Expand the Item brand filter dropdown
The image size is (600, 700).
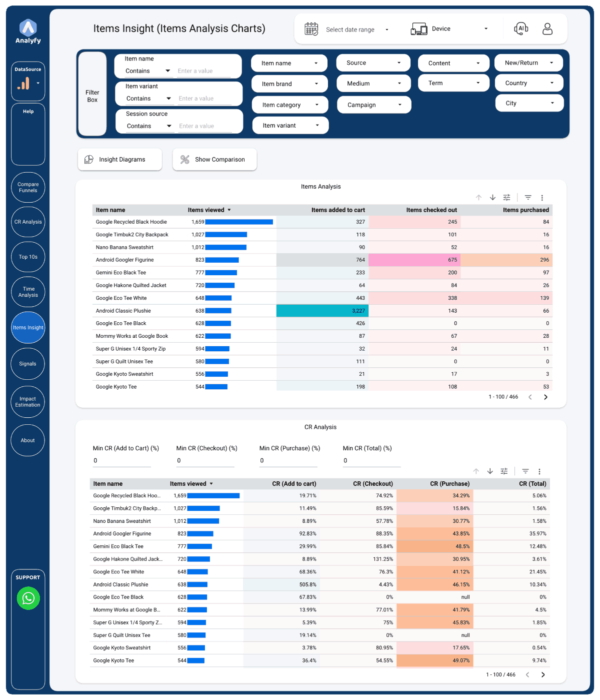pos(290,84)
